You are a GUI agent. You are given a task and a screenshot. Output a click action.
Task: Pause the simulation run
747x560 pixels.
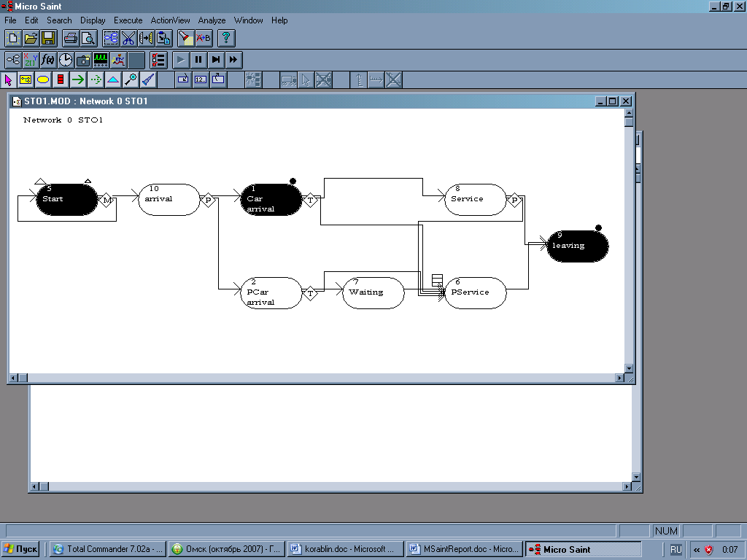point(198,60)
